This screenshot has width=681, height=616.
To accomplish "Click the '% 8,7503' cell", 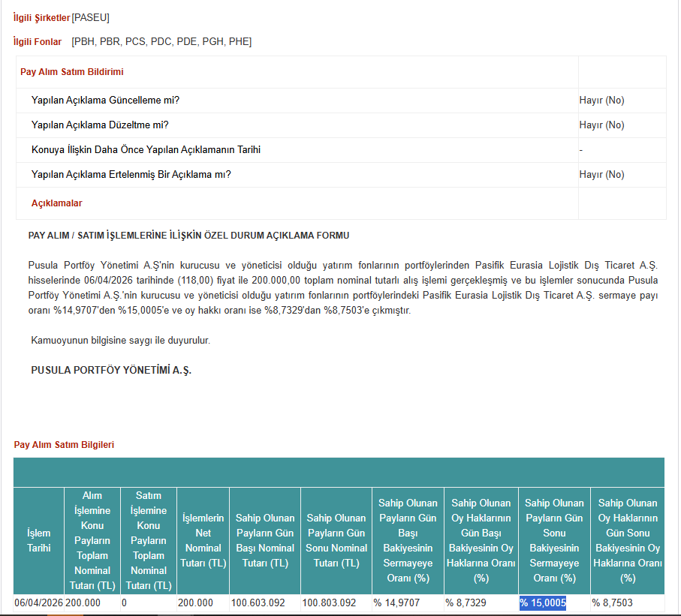I will tap(628, 603).
